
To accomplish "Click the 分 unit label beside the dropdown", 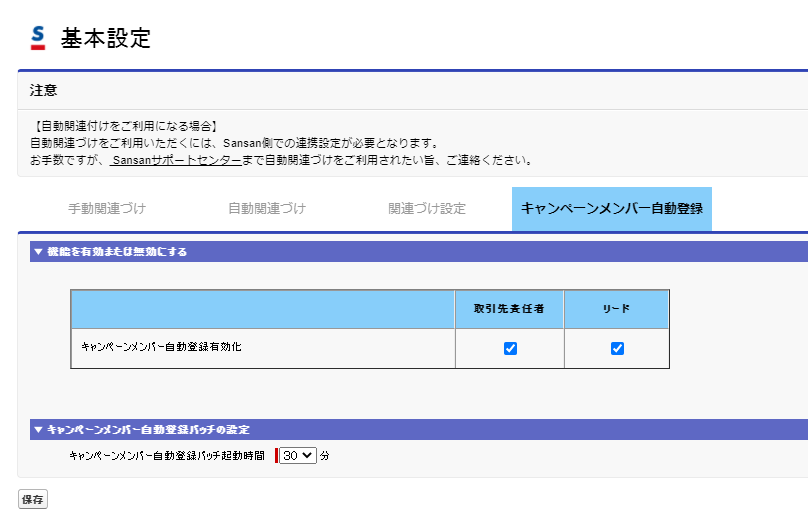I will pyautogui.click(x=325, y=456).
